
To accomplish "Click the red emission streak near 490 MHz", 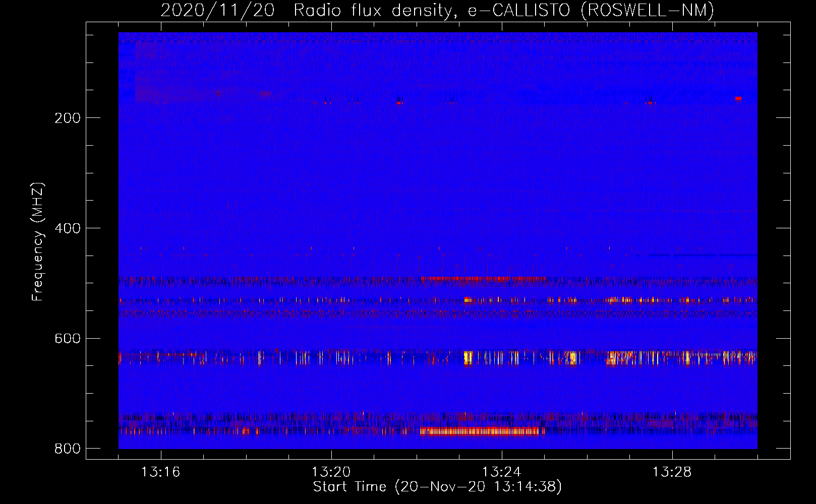I will pos(482,279).
